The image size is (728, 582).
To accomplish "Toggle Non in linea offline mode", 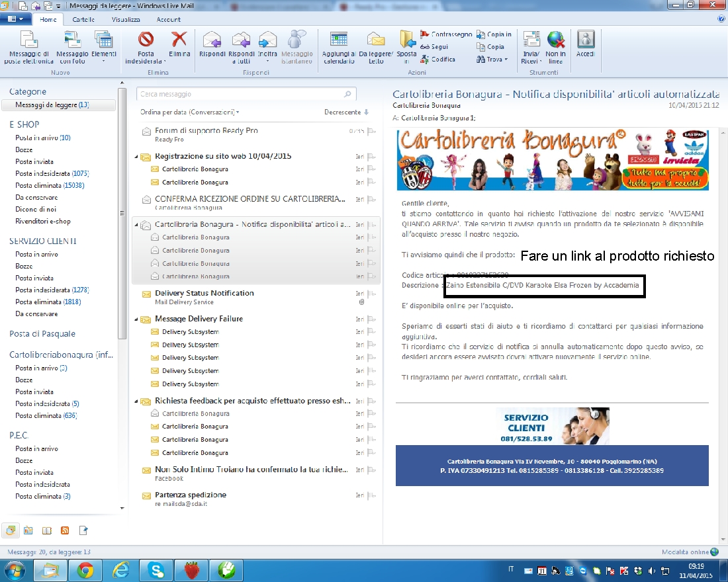I will (x=555, y=47).
